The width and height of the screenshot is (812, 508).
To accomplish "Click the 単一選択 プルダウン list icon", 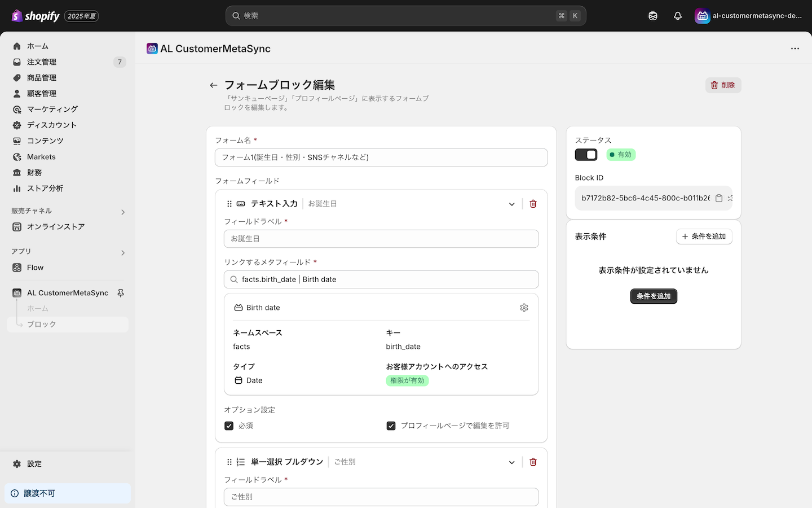I will pos(241,462).
